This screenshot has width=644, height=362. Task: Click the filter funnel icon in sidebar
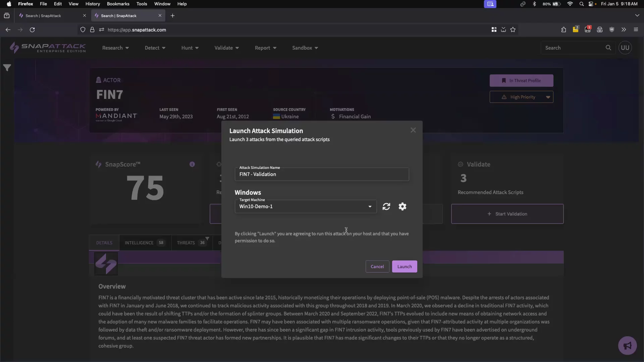[7, 68]
